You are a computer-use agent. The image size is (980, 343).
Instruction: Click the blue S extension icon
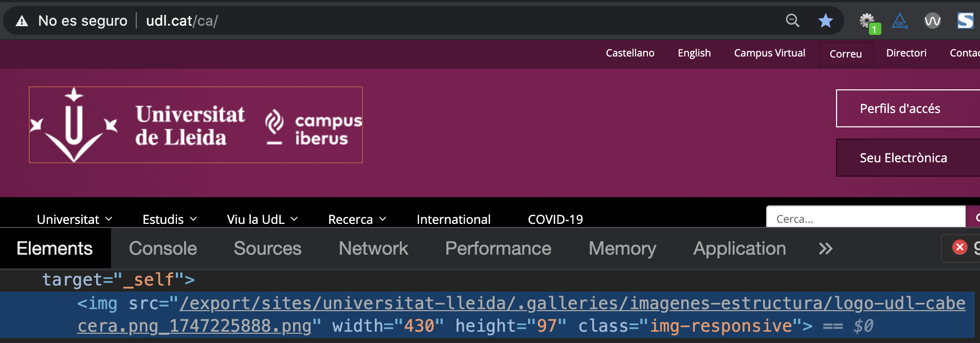pyautogui.click(x=965, y=21)
